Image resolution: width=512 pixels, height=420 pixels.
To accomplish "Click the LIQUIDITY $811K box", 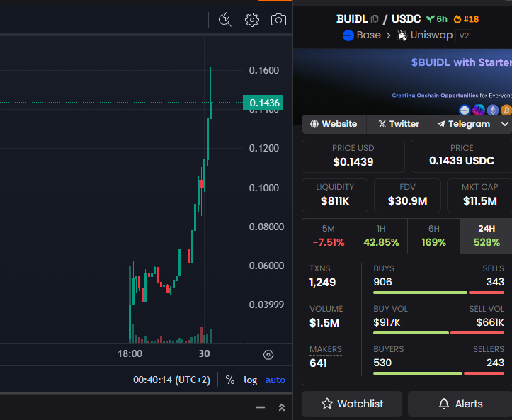I will point(335,195).
